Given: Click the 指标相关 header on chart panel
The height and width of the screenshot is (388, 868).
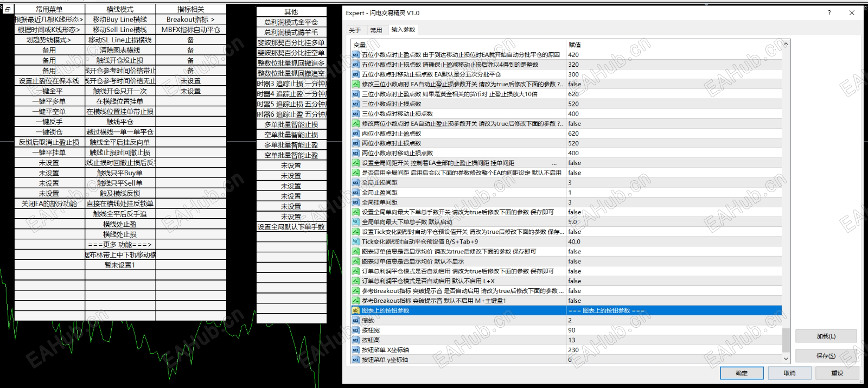Looking at the screenshot, I should click(190, 9).
